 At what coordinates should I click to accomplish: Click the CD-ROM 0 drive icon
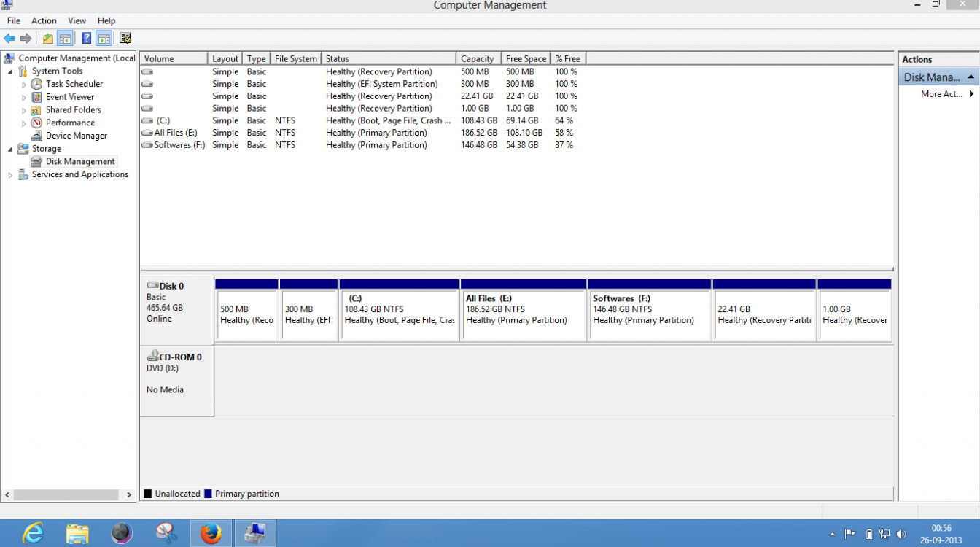point(152,357)
